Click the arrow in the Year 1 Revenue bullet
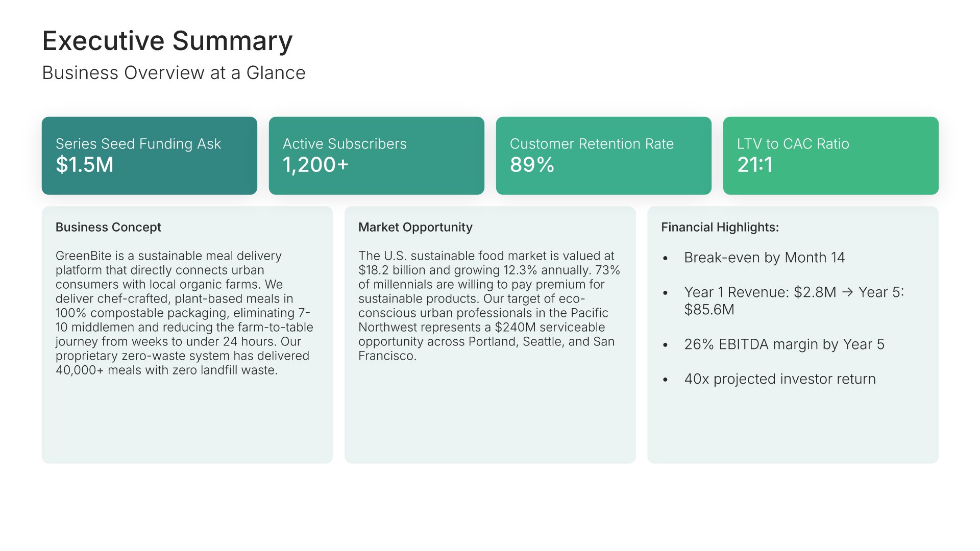Image resolution: width=980 pixels, height=551 pixels. (x=847, y=292)
